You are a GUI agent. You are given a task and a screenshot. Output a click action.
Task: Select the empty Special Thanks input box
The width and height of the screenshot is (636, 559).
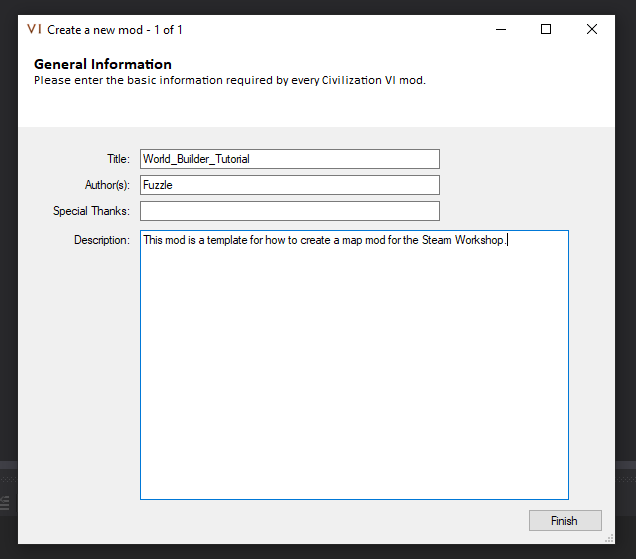coord(290,211)
